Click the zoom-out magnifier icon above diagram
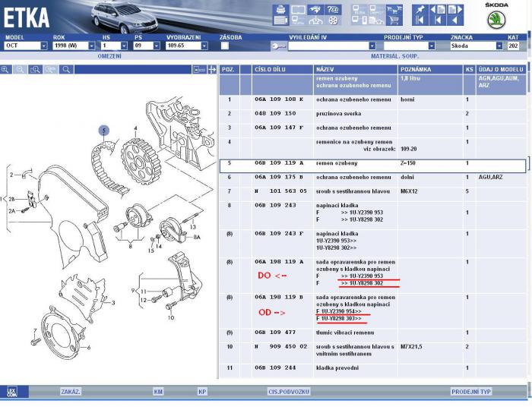This screenshot has height=413, width=532. tap(21, 69)
